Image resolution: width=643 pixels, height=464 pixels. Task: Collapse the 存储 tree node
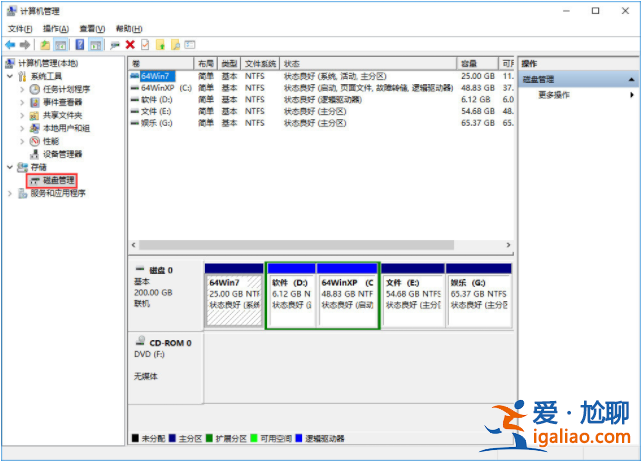point(10,167)
